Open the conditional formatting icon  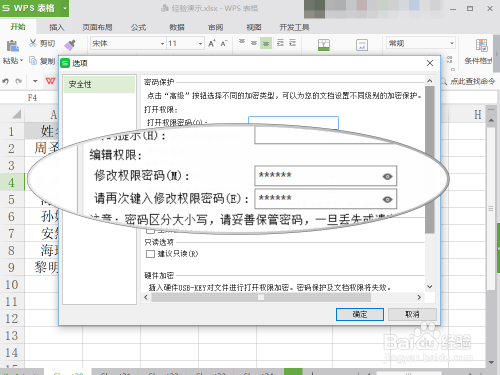[x=481, y=45]
